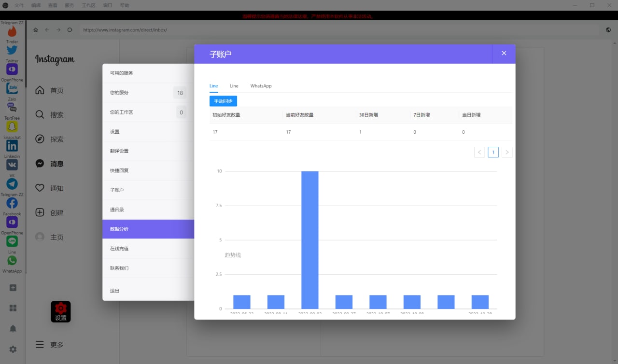This screenshot has height=364, width=618.
Task: Open the 帮助 menu
Action: tap(124, 5)
